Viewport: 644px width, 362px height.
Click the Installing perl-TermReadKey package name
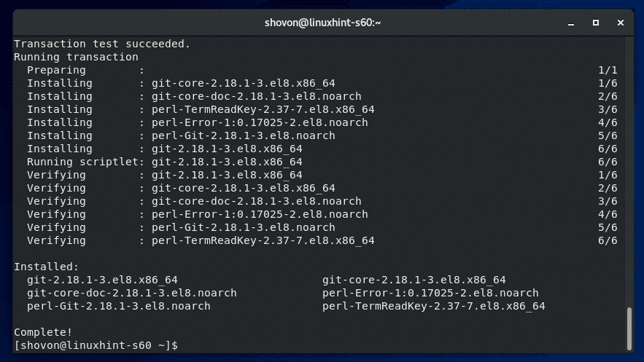263,109
